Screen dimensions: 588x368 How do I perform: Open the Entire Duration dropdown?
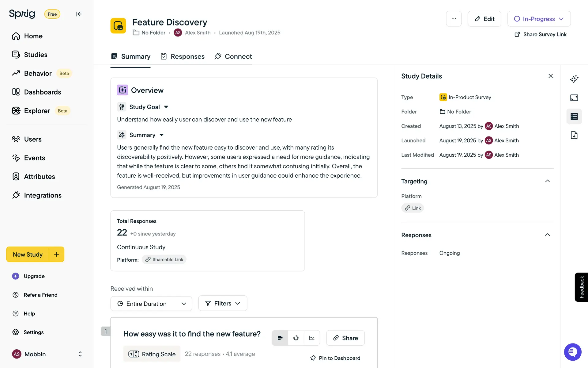pyautogui.click(x=151, y=304)
